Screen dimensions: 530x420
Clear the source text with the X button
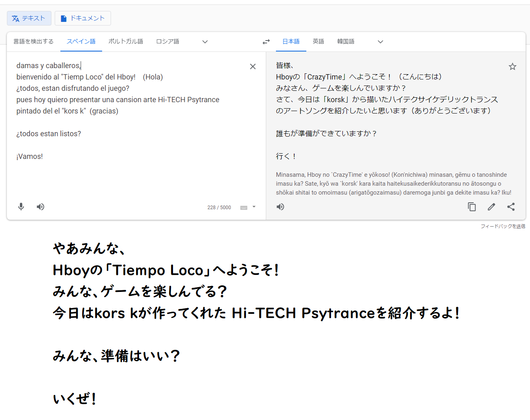(x=253, y=66)
